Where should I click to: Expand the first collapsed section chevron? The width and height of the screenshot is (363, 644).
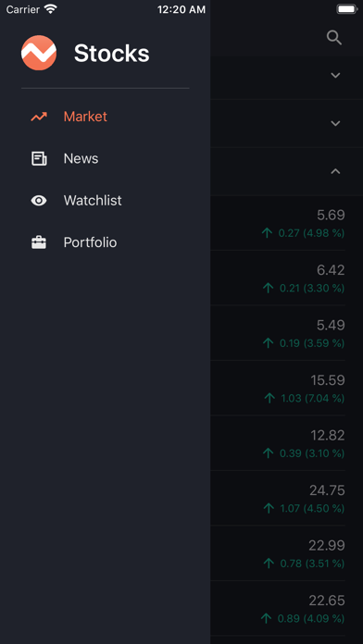tap(335, 75)
